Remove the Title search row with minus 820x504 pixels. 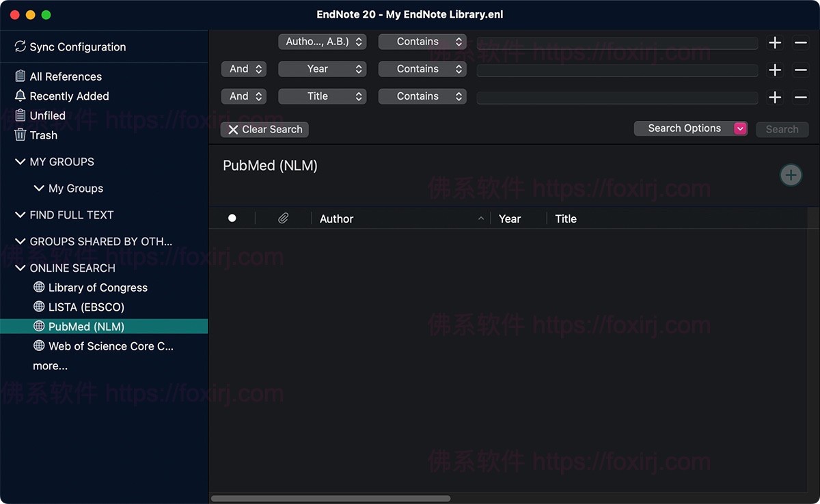pos(800,97)
